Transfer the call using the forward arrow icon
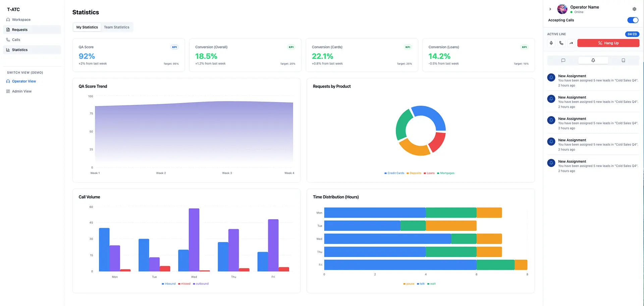 click(x=572, y=43)
